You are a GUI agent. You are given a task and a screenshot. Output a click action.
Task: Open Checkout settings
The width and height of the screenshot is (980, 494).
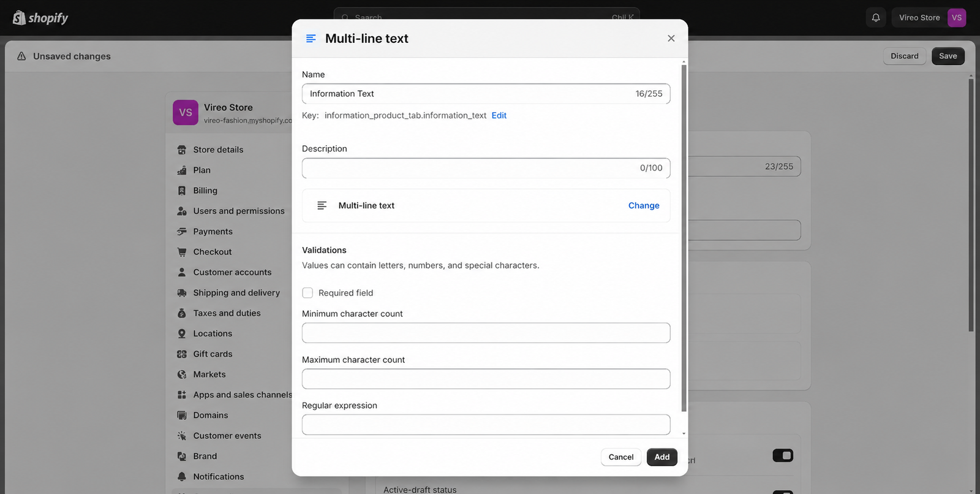coord(213,252)
